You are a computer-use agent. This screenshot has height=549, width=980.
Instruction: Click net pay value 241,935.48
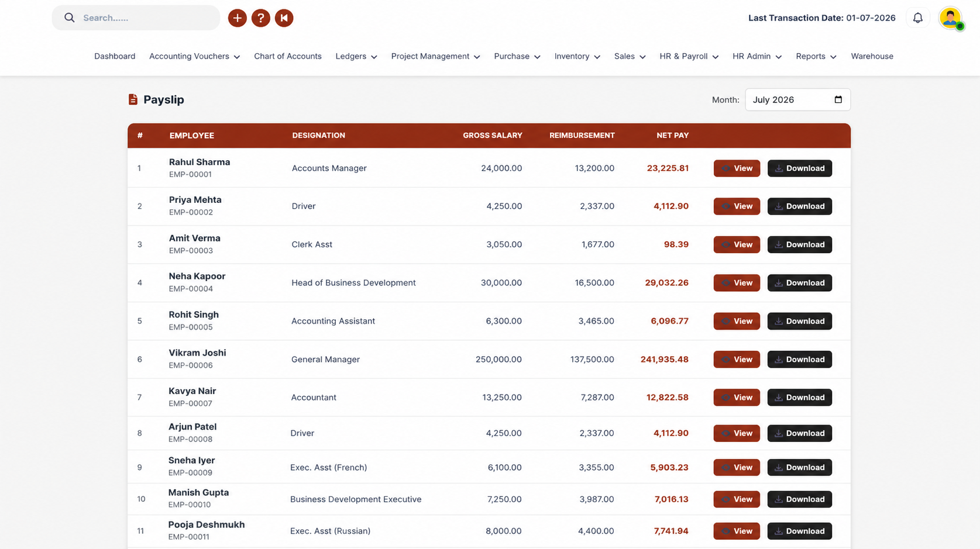(x=664, y=360)
